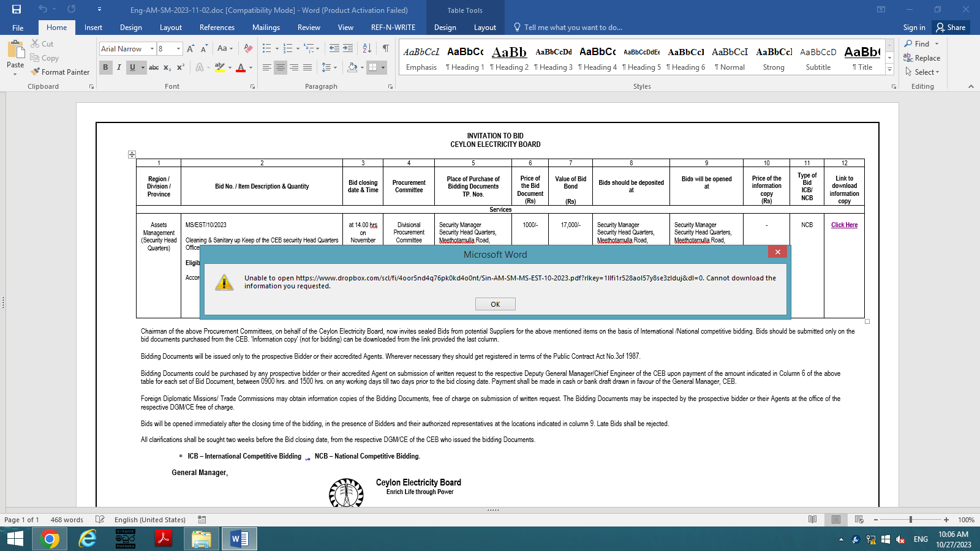The height and width of the screenshot is (551, 980).
Task: Click the Align Left icon
Action: (267, 67)
